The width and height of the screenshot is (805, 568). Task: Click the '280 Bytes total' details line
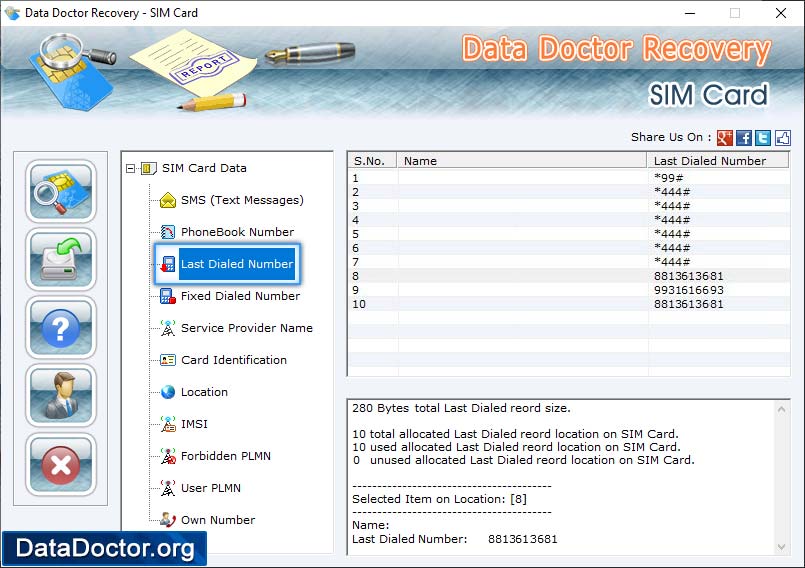click(461, 408)
